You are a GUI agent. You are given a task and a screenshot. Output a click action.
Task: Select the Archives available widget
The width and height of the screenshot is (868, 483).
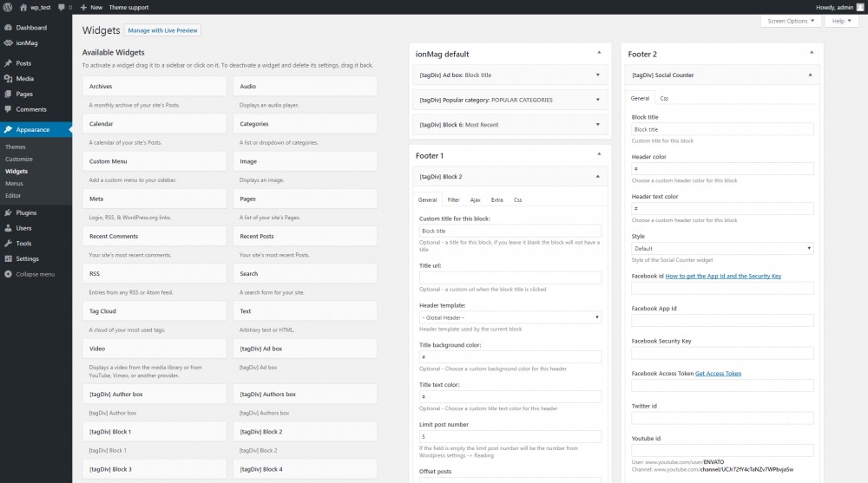[x=155, y=87]
